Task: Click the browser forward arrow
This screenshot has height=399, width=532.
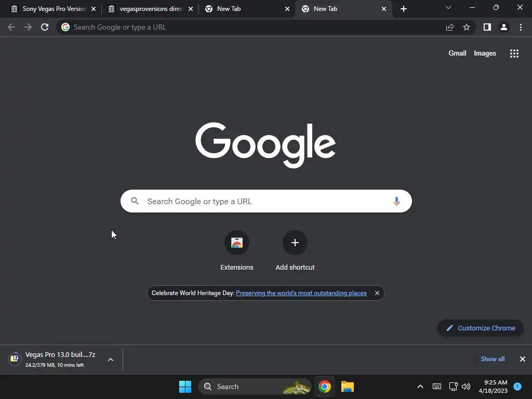Action: pos(28,27)
